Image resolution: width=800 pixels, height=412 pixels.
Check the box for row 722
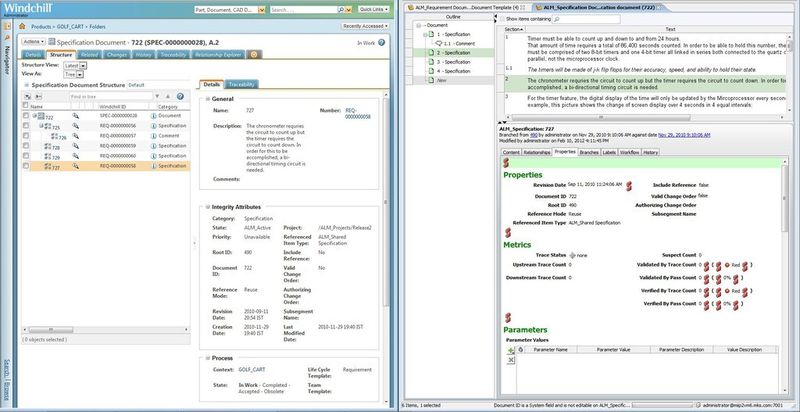pos(26,116)
